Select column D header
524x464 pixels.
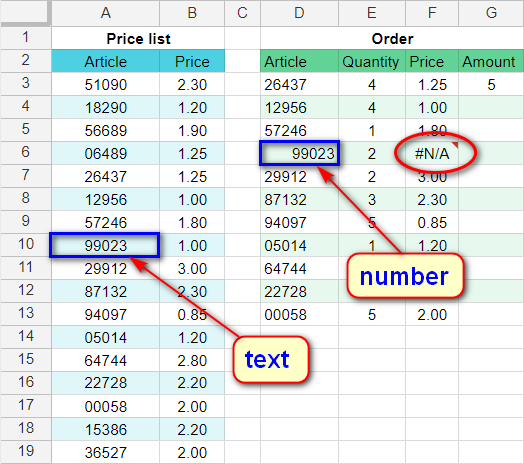pos(299,13)
